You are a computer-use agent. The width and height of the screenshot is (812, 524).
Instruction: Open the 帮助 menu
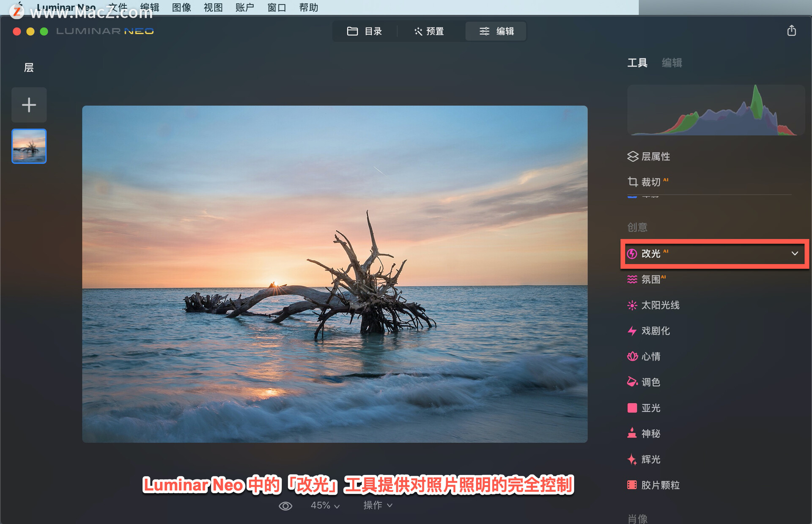(x=309, y=8)
